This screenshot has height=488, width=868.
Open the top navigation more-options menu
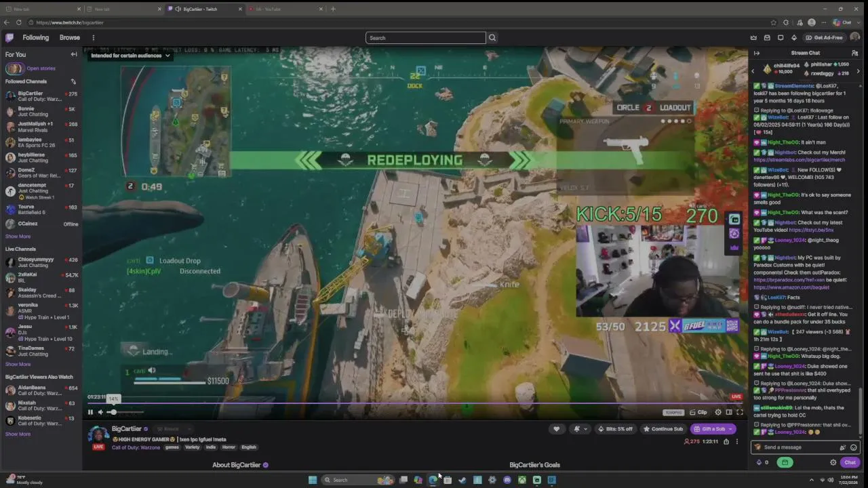click(x=94, y=38)
